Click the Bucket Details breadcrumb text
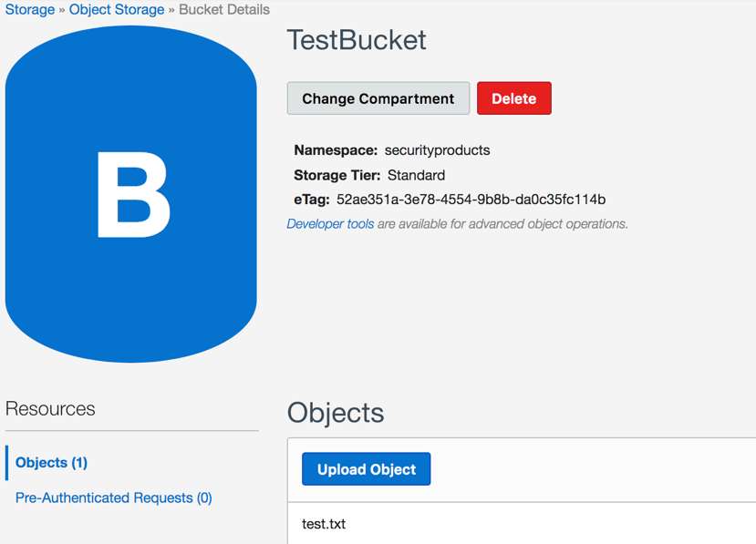Viewport: 756px width, 544px height. click(x=224, y=10)
